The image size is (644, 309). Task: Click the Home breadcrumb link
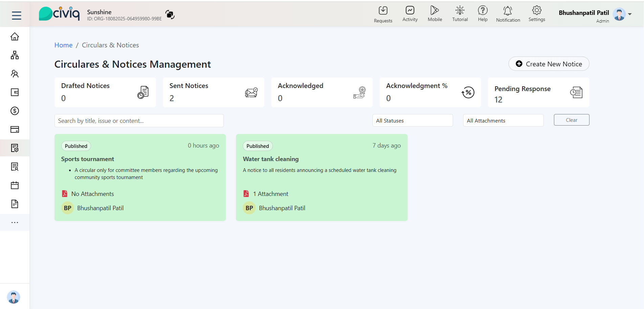[x=63, y=45]
